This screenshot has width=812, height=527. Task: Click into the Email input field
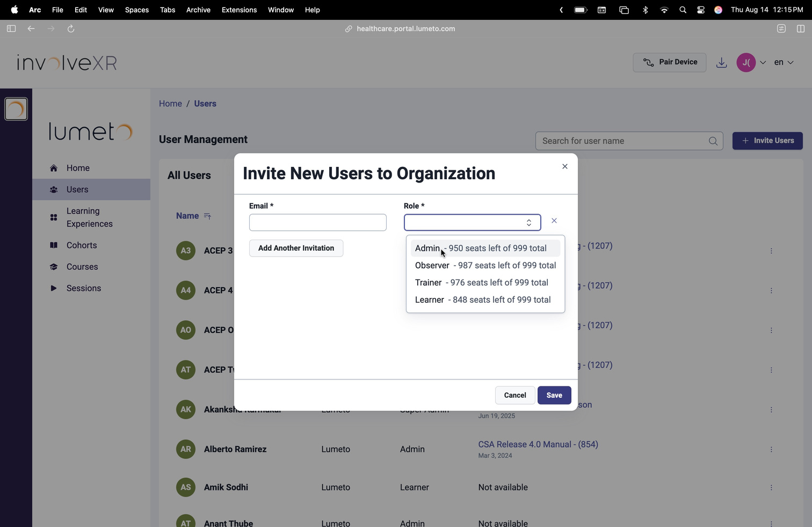[317, 222]
